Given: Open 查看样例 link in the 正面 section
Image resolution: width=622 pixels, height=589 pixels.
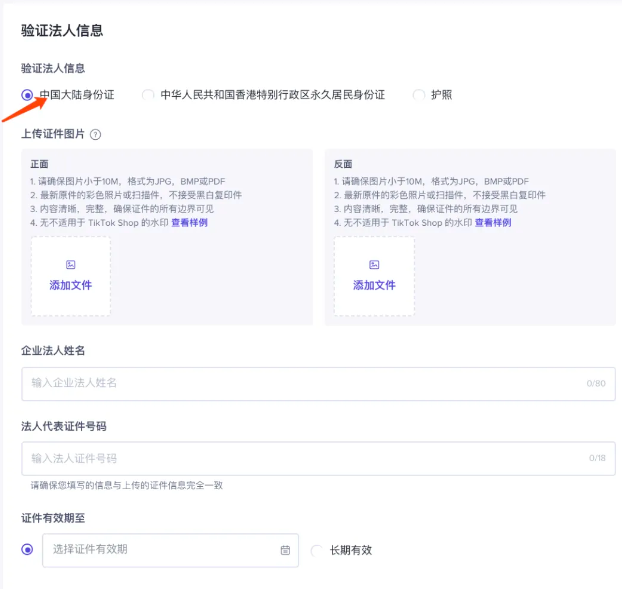Looking at the screenshot, I should click(189, 222).
